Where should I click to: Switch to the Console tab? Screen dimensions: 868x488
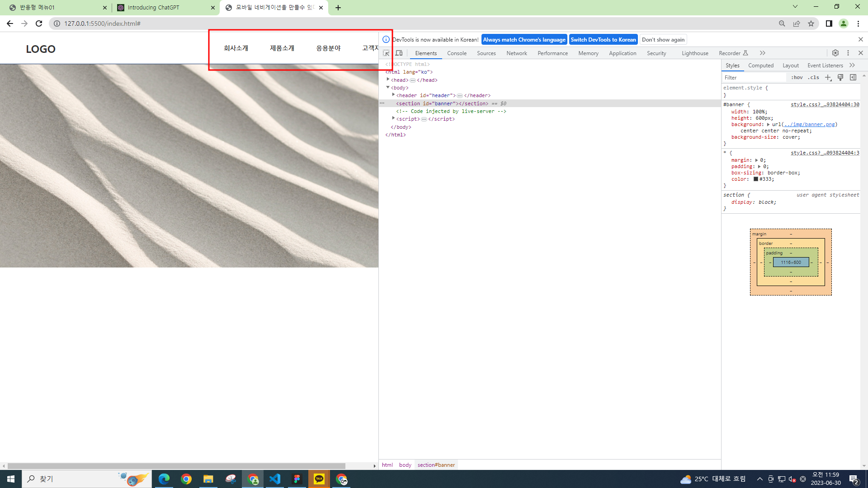tap(457, 53)
